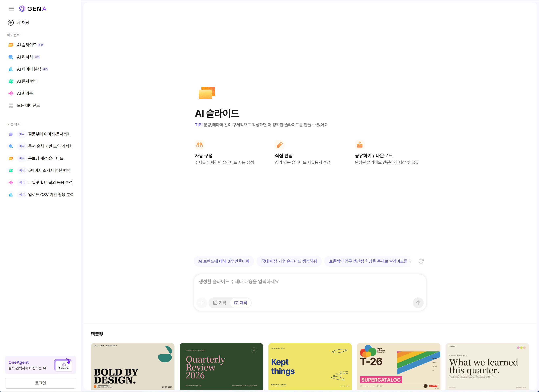Screen dimensions: 539x392
Task: Click the AI 문서 번역 green arrows icon
Action: pyautogui.click(x=11, y=81)
